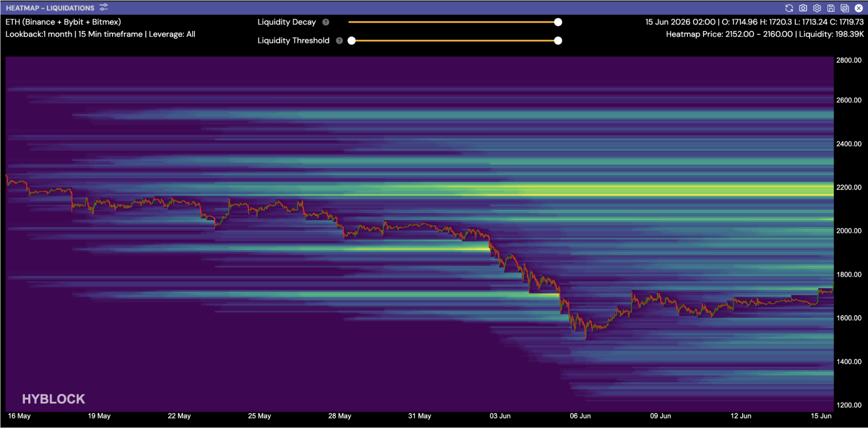The image size is (868, 428).
Task: Click the '2000.00' price axis label
Action: (848, 231)
